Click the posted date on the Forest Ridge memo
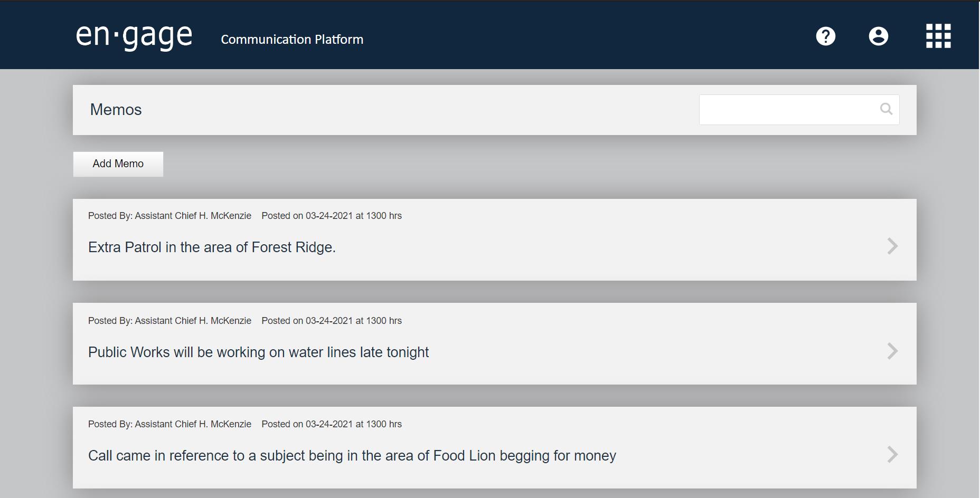This screenshot has width=980, height=498. point(332,216)
